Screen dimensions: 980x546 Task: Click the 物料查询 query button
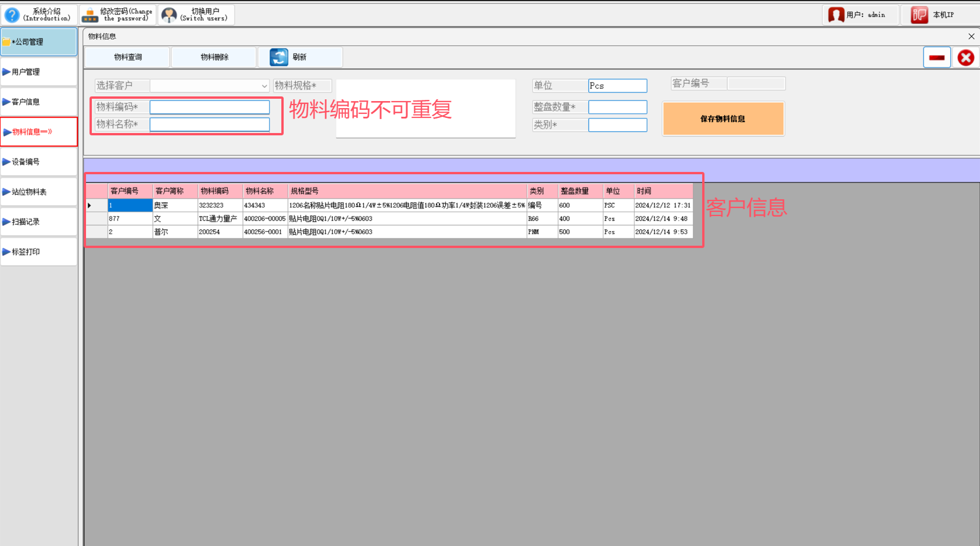[127, 57]
